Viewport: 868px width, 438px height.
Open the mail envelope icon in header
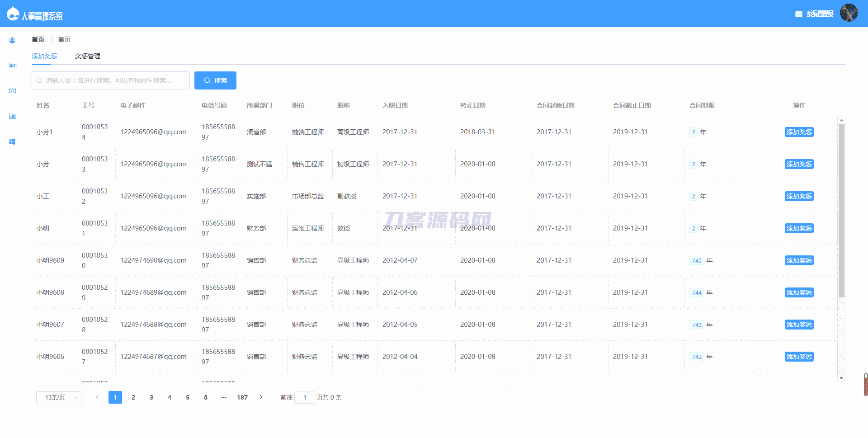click(x=799, y=14)
